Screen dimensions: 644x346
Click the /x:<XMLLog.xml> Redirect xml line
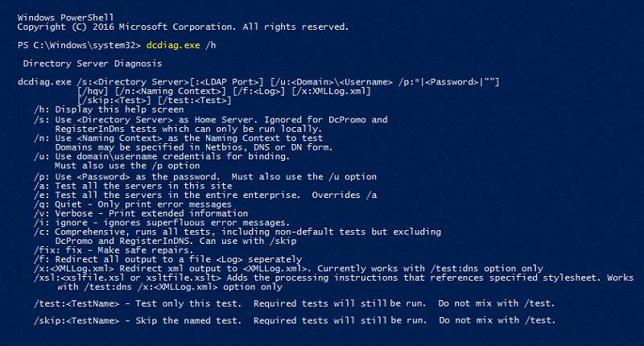(288, 269)
